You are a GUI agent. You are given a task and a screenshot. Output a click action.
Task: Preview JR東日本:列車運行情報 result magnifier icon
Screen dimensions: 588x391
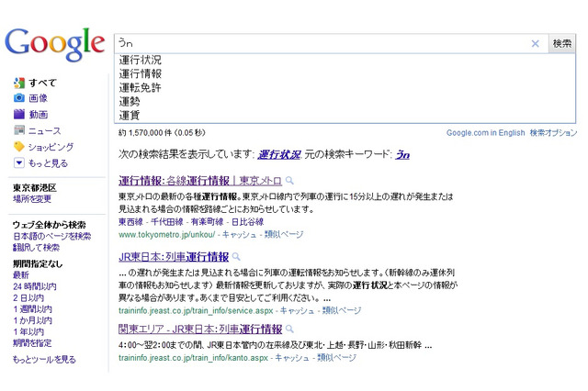[236, 257]
